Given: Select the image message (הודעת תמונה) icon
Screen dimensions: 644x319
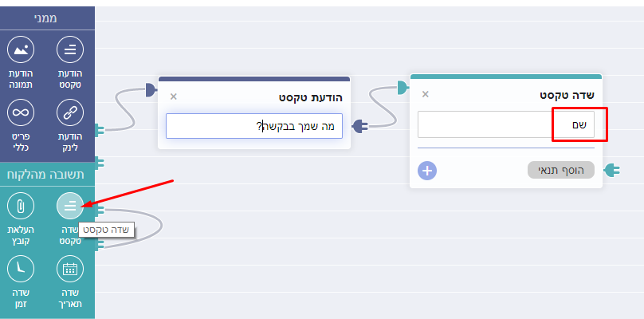Looking at the screenshot, I should pos(21,49).
